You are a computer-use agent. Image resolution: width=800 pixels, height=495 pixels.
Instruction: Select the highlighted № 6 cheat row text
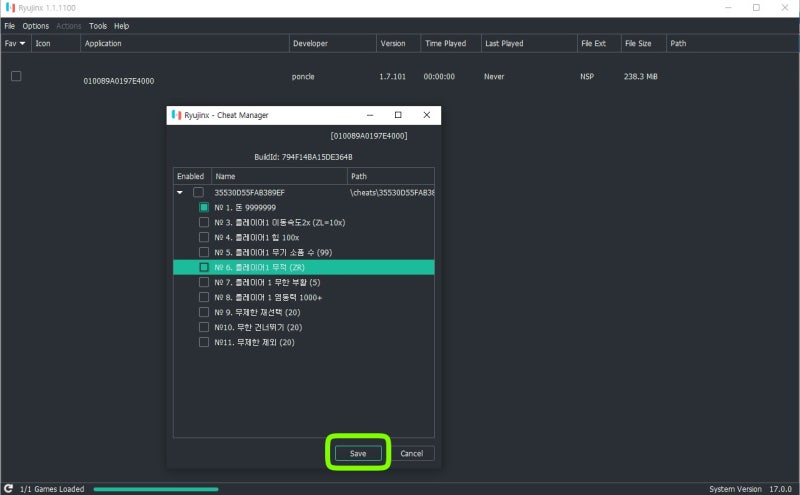tap(259, 267)
